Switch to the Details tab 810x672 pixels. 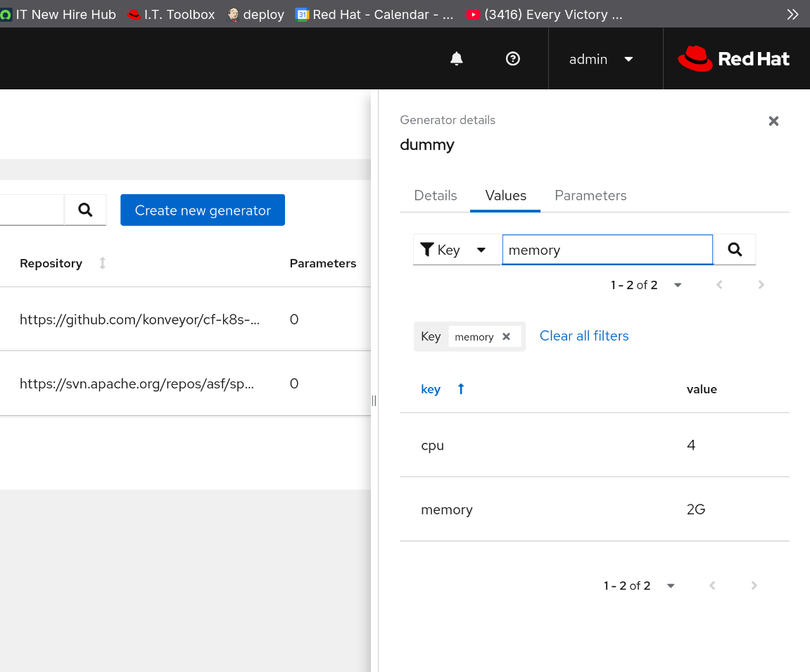[435, 196]
